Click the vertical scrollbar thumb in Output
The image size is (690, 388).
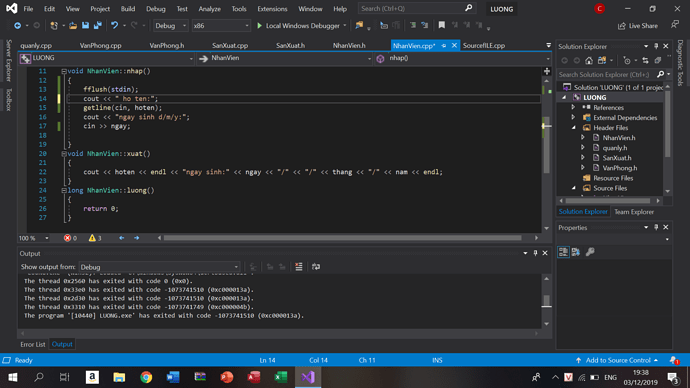pyautogui.click(x=547, y=301)
